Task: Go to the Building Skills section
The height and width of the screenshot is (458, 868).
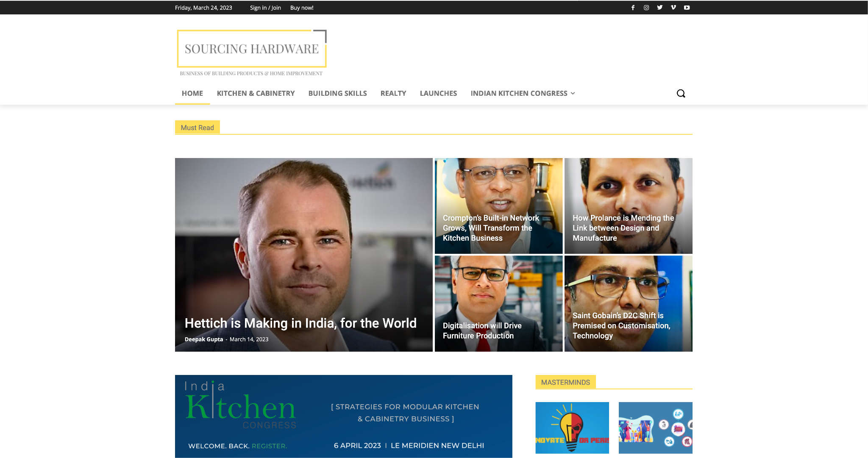Action: tap(337, 93)
